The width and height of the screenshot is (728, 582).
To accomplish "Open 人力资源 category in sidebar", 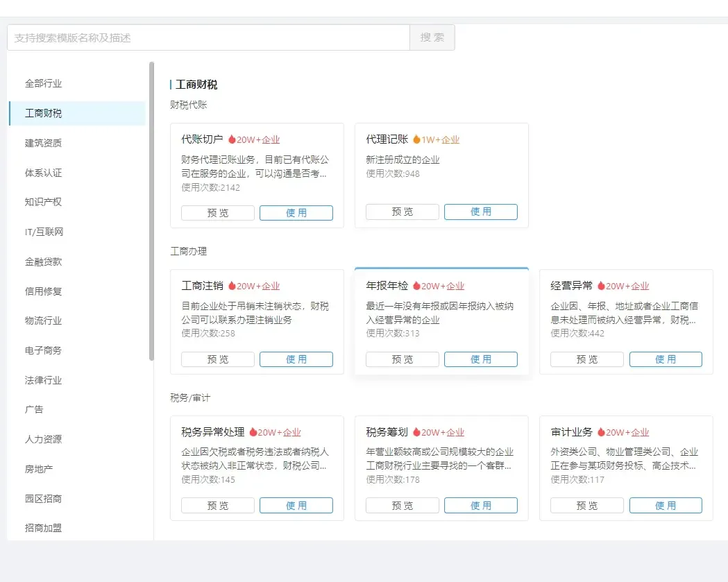I will pyautogui.click(x=43, y=439).
